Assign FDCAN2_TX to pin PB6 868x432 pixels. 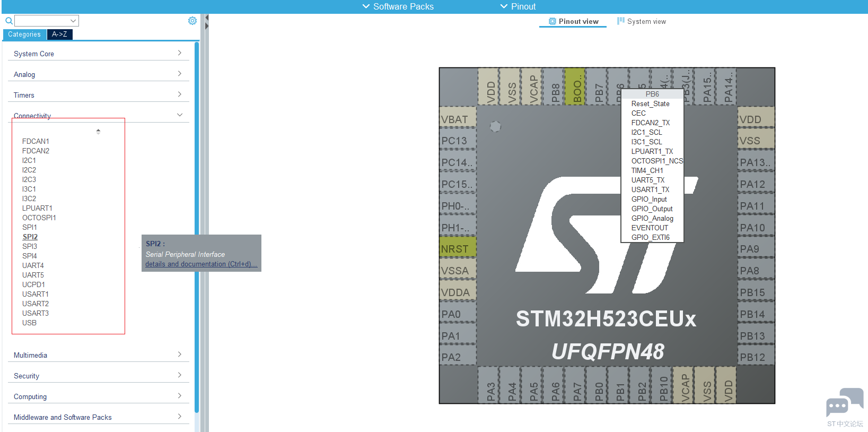click(x=650, y=123)
